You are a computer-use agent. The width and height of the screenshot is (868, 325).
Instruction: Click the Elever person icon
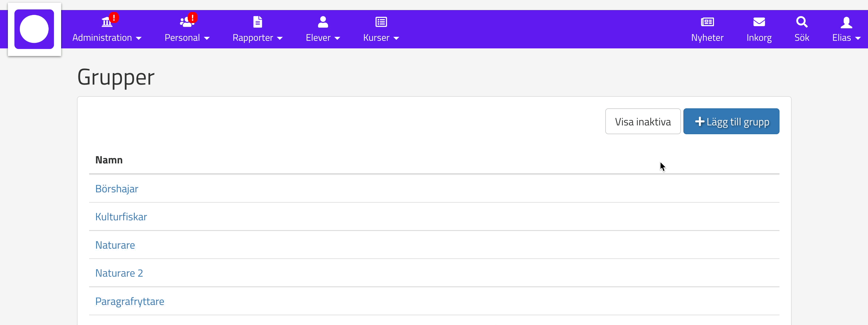tap(323, 22)
